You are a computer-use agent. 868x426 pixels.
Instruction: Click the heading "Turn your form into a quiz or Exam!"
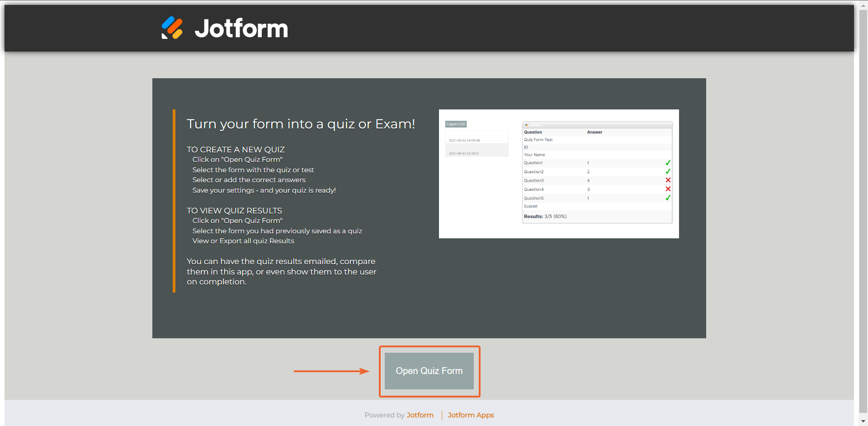(x=301, y=124)
